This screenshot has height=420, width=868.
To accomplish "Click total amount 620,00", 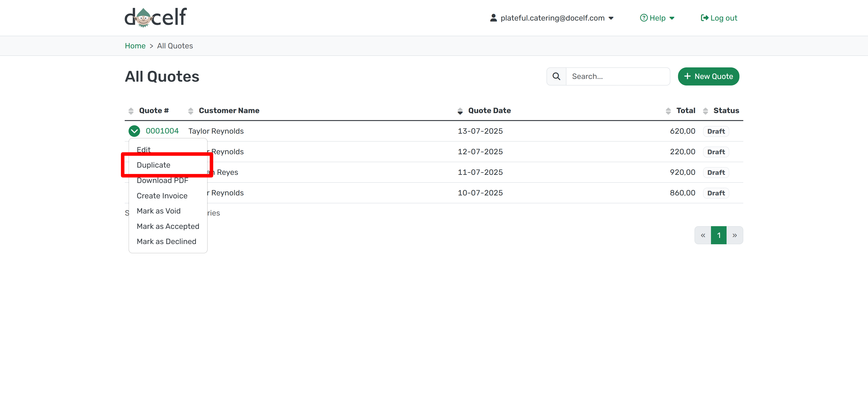I will pos(682,131).
